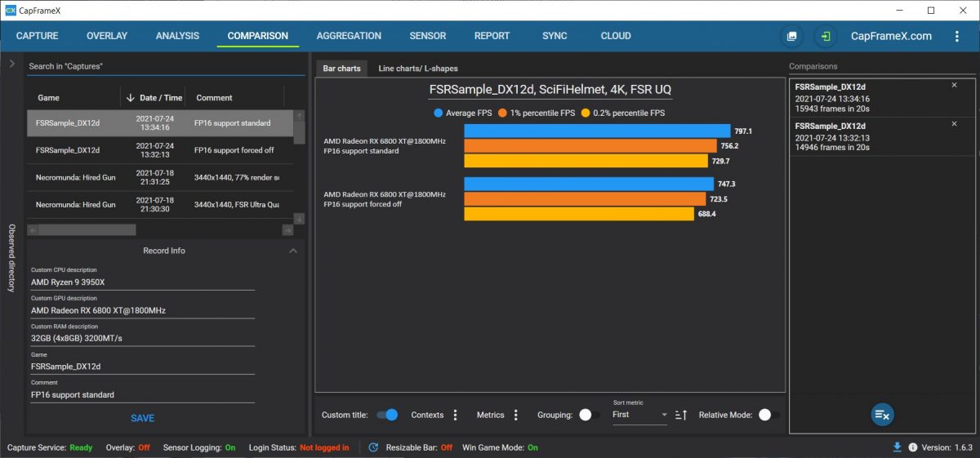Click the green login icon in header
This screenshot has width=980, height=458.
click(x=826, y=37)
